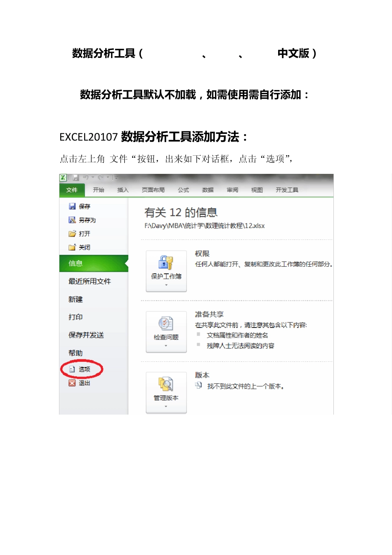Click the 管理版本 magnifier documents icon
The image size is (392, 555).
click(166, 384)
